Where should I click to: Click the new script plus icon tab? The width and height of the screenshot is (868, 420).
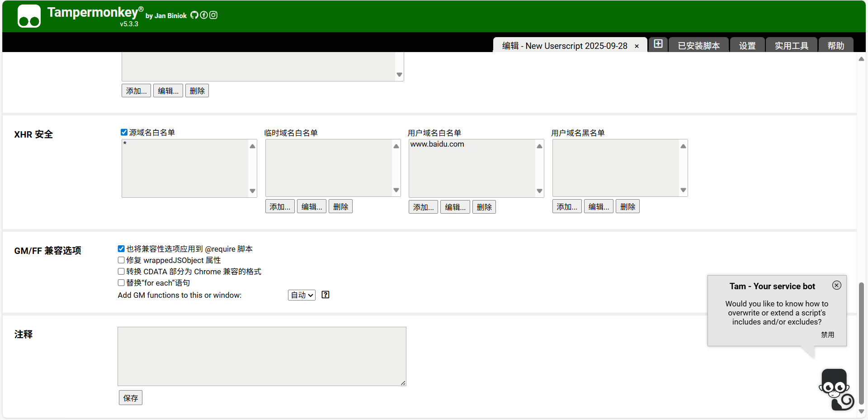click(658, 44)
